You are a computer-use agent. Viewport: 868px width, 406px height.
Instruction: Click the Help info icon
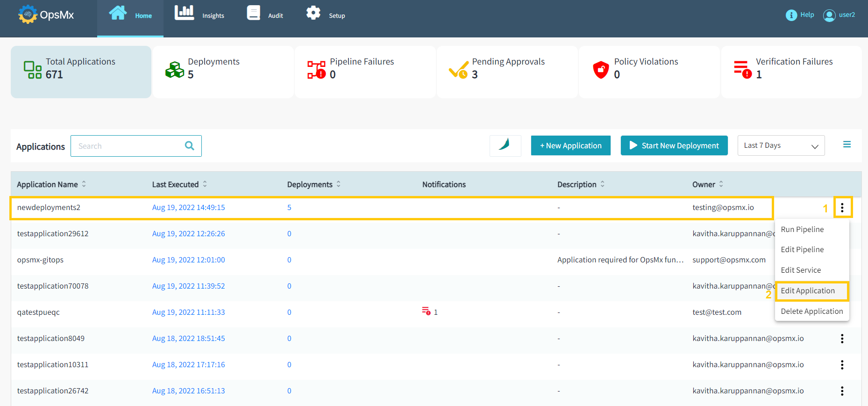coord(791,15)
